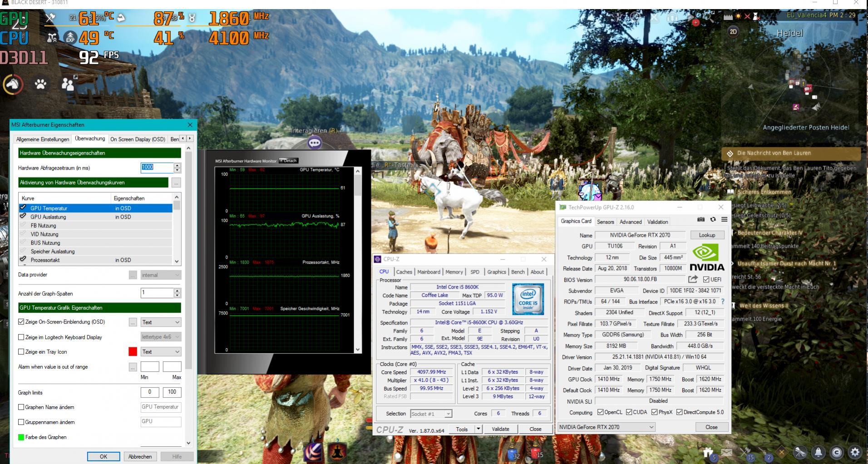
Task: Toggle the GPU Auslastung curve checkmark
Action: 23,216
